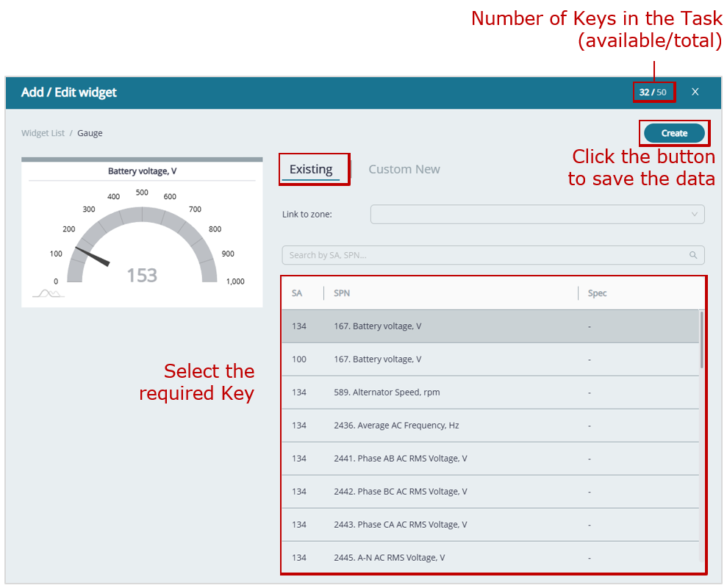Switch to the Custom New tab

pyautogui.click(x=404, y=169)
